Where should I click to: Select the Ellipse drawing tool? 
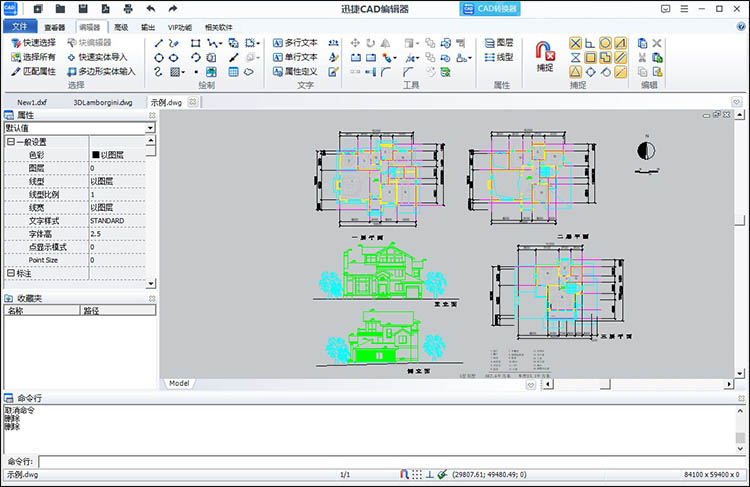[x=174, y=58]
